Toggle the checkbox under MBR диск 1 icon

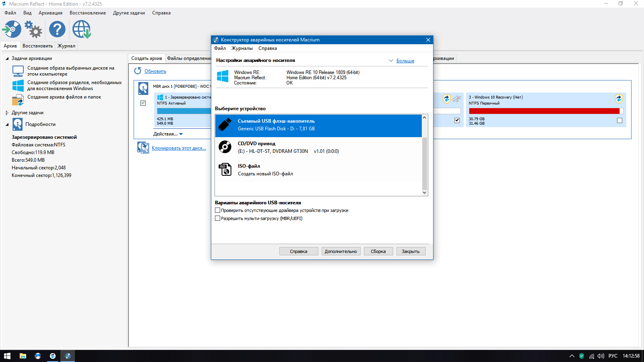[x=143, y=103]
